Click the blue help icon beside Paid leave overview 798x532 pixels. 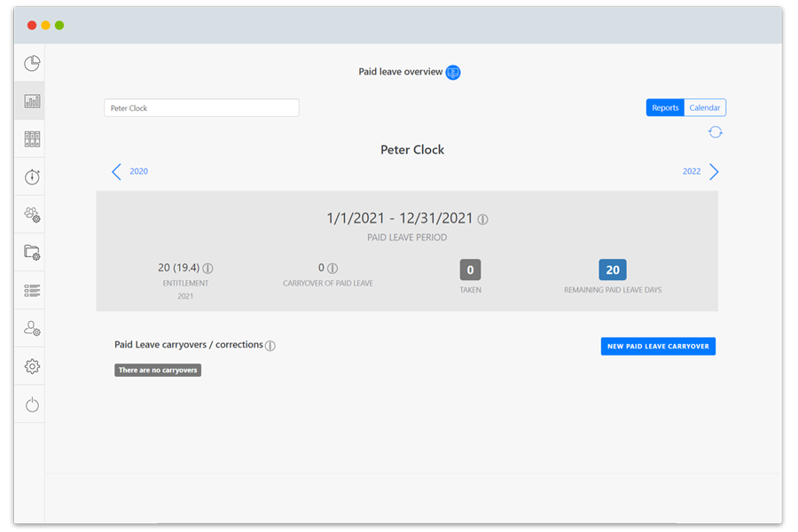tap(453, 73)
